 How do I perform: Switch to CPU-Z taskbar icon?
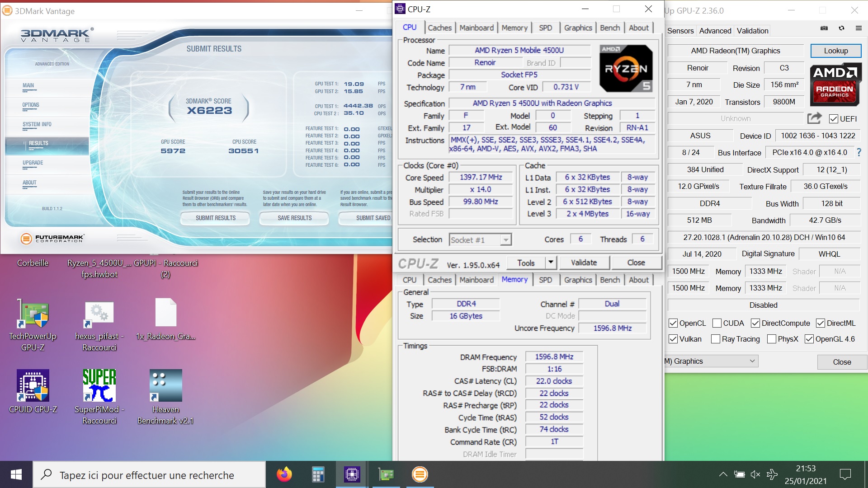(x=352, y=474)
